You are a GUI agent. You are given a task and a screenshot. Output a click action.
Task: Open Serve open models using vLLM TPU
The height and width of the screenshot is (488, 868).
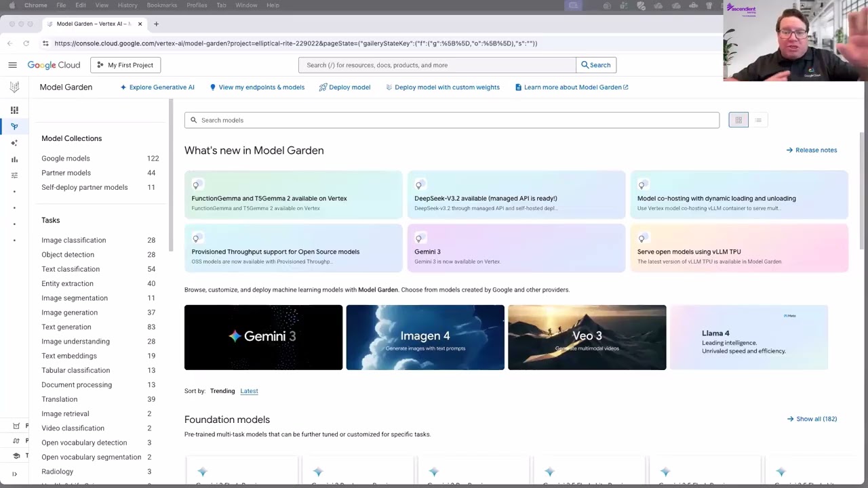(739, 249)
